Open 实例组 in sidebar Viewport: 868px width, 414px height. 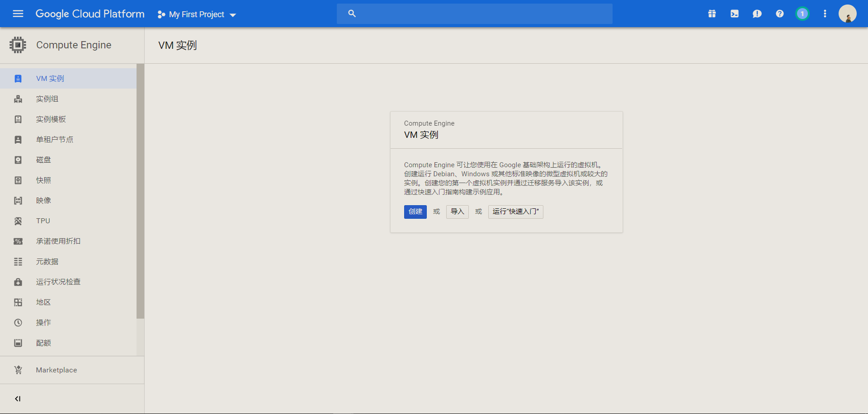click(x=68, y=99)
